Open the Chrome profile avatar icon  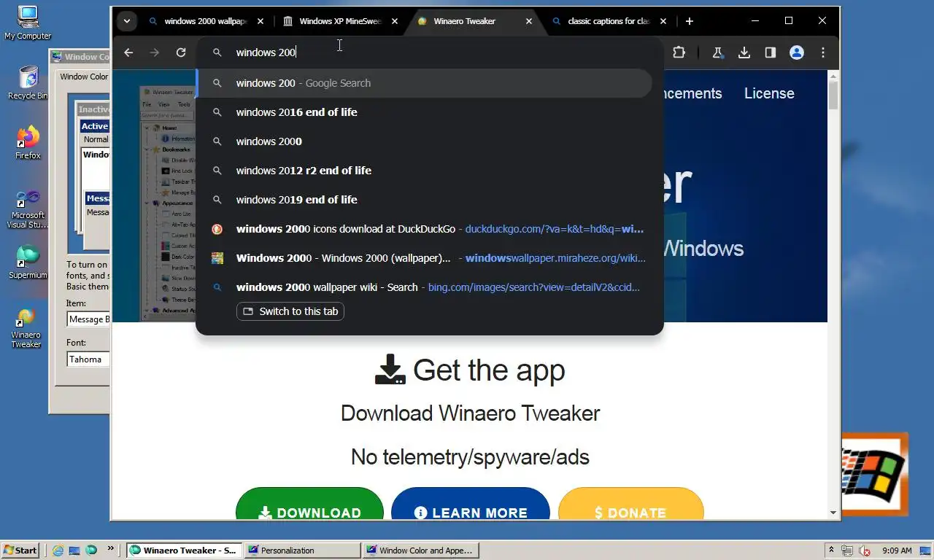(796, 52)
